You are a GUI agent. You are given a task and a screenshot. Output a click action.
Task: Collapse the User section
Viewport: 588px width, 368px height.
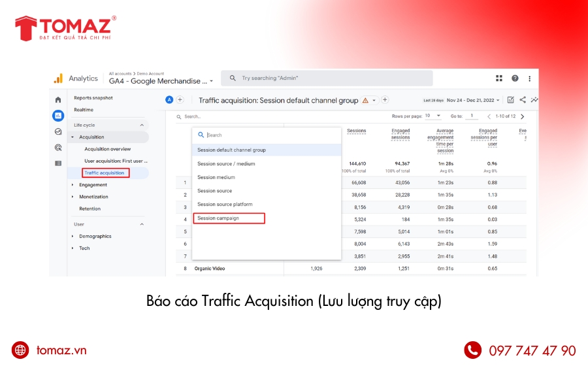142,224
